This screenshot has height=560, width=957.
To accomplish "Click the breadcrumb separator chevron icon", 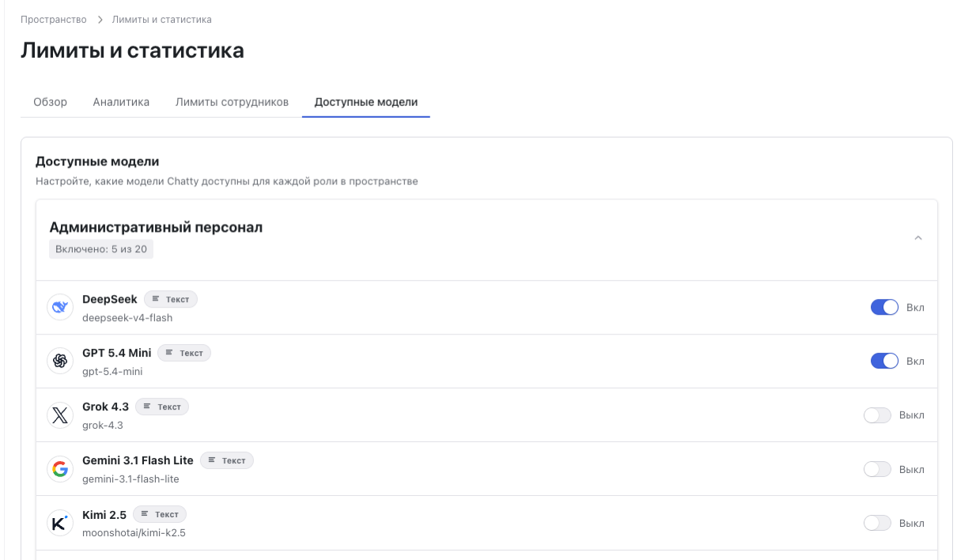I will 100,19.
